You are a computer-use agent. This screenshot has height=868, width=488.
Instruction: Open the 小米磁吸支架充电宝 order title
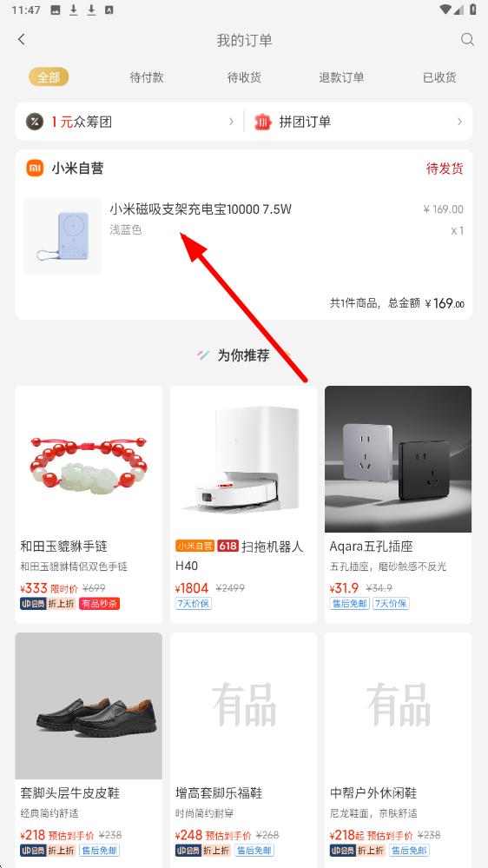201,209
